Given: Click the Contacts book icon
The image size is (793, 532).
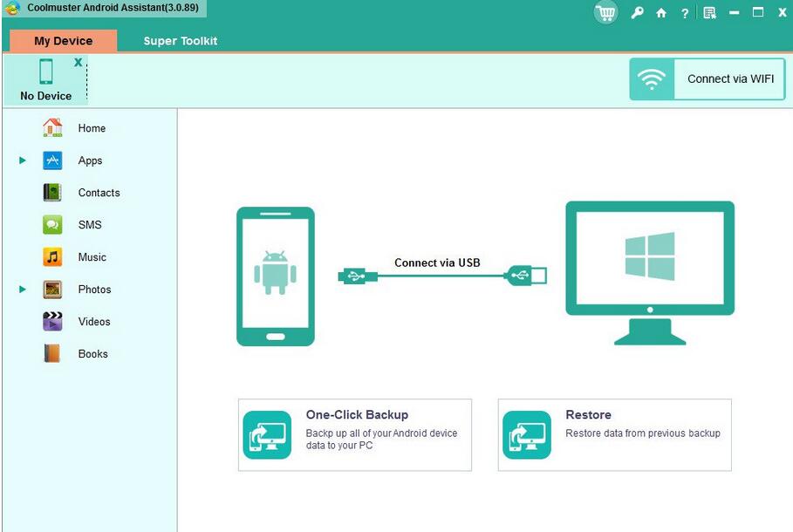Looking at the screenshot, I should [52, 193].
